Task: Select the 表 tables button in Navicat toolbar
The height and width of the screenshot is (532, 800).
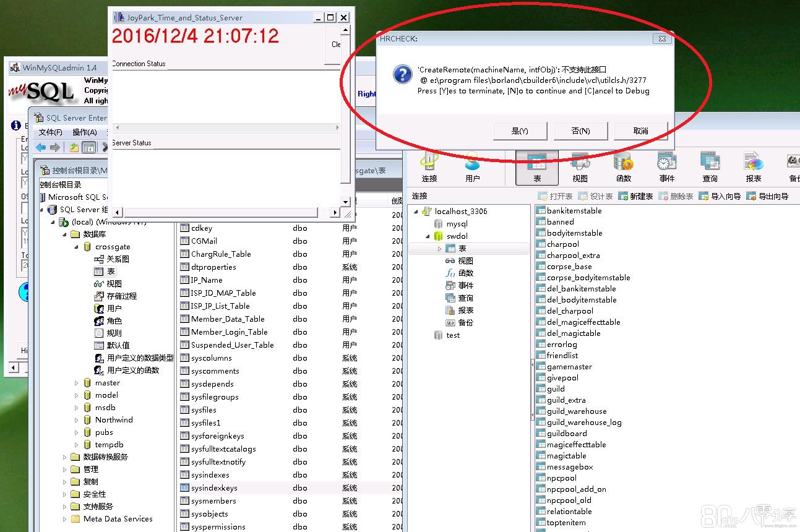Action: (x=537, y=168)
